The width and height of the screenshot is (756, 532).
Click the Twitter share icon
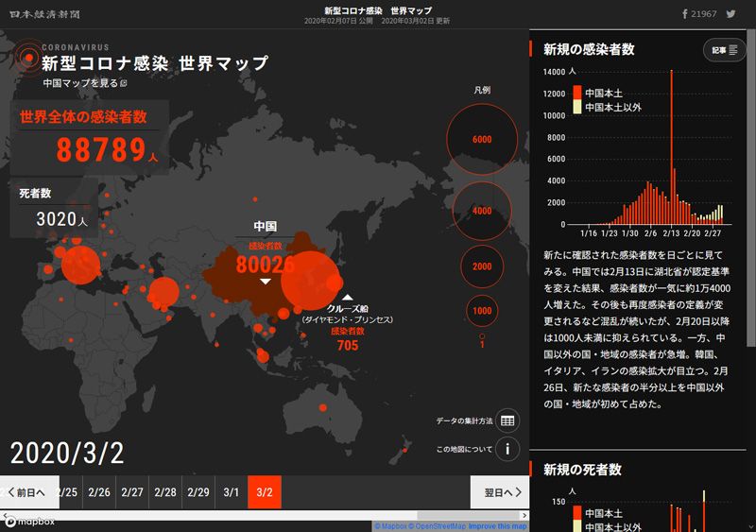(x=730, y=15)
